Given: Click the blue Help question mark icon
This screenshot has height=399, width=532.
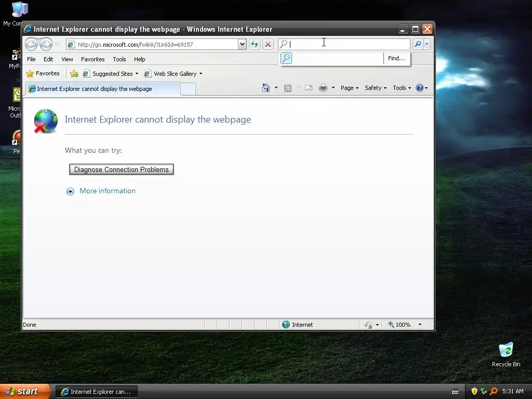Looking at the screenshot, I should tap(420, 88).
